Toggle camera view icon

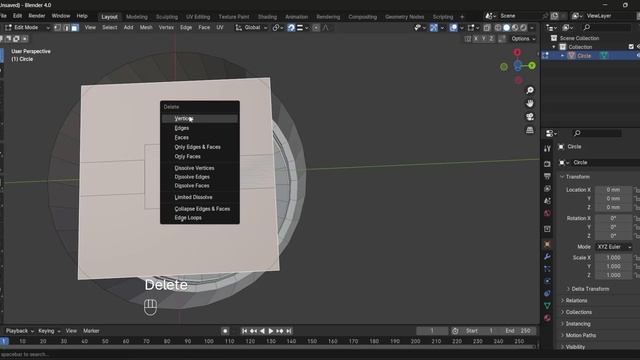(x=530, y=117)
